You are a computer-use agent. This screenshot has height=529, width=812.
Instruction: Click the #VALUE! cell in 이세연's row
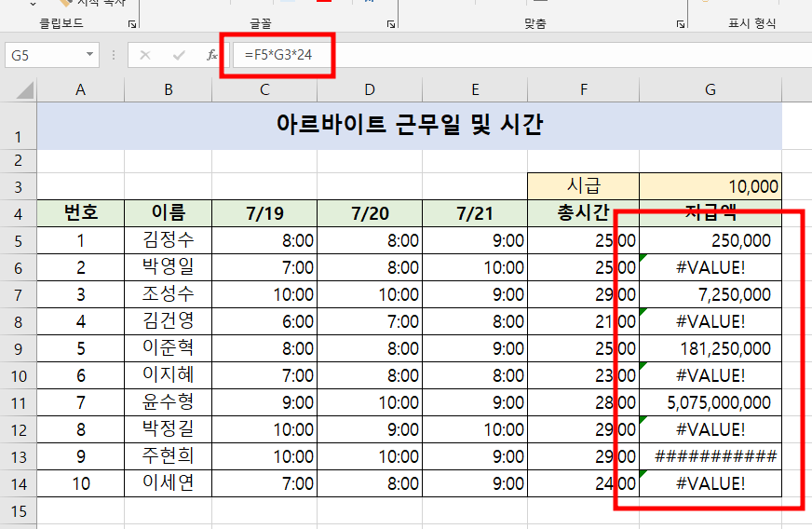(710, 484)
